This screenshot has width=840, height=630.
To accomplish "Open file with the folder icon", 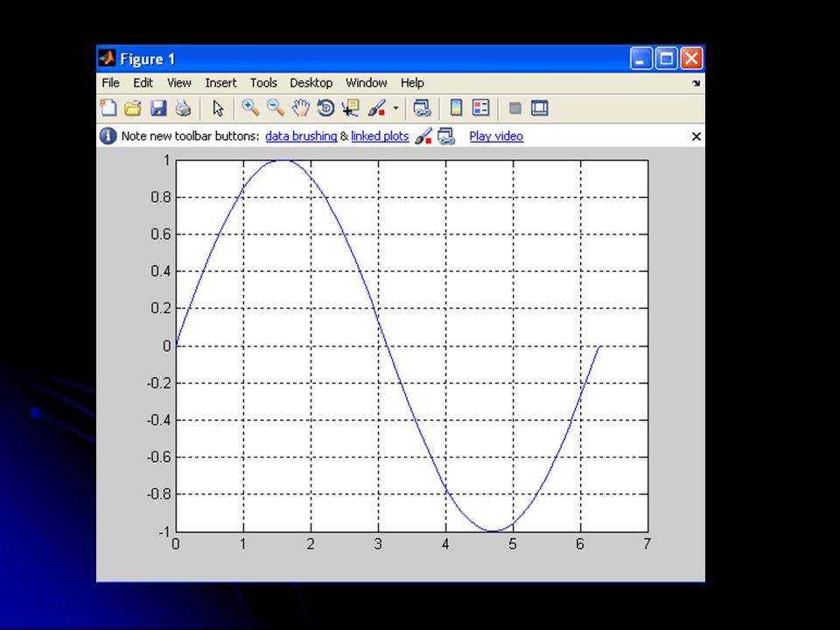I will pyautogui.click(x=132, y=108).
